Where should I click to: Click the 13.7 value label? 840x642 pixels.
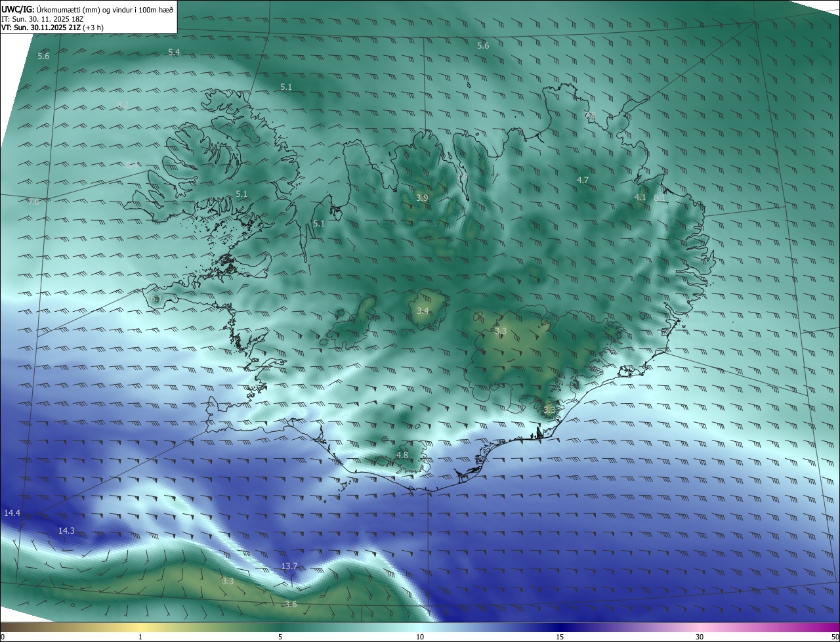[289, 566]
